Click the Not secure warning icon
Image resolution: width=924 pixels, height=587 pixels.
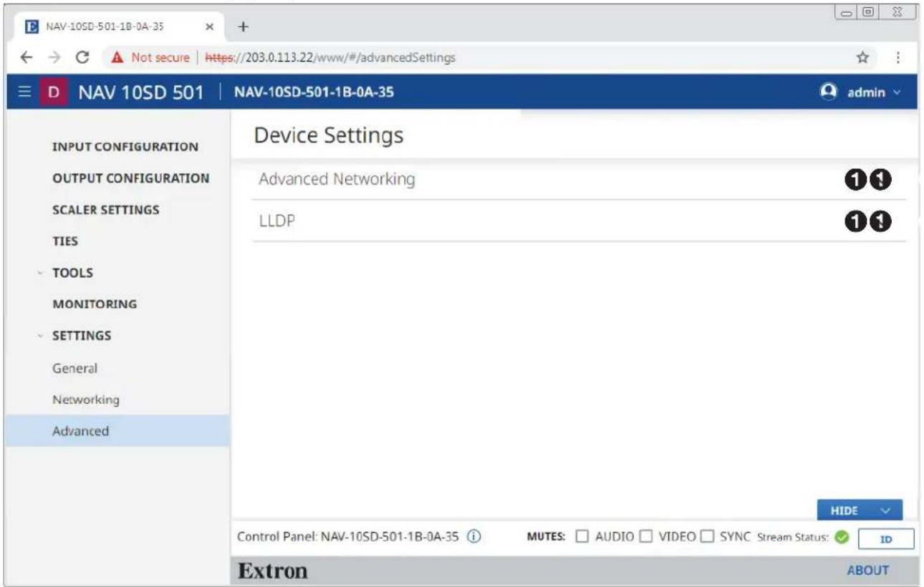click(118, 57)
